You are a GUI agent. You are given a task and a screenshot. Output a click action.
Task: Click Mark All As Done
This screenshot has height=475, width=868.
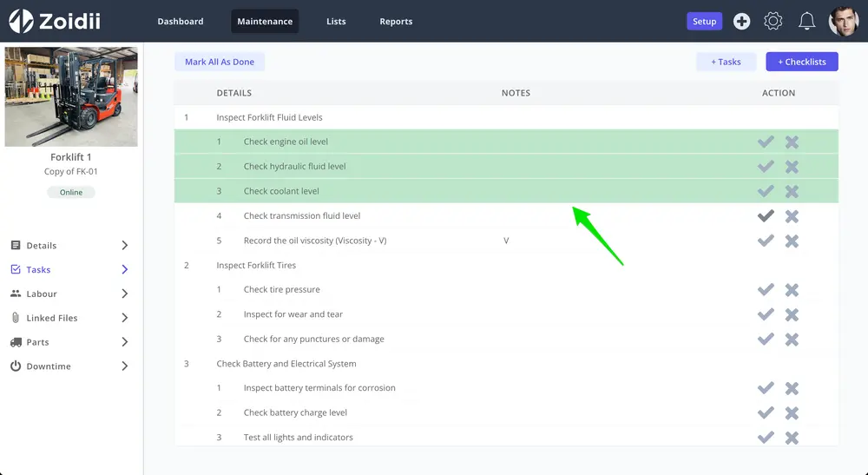[x=220, y=62]
